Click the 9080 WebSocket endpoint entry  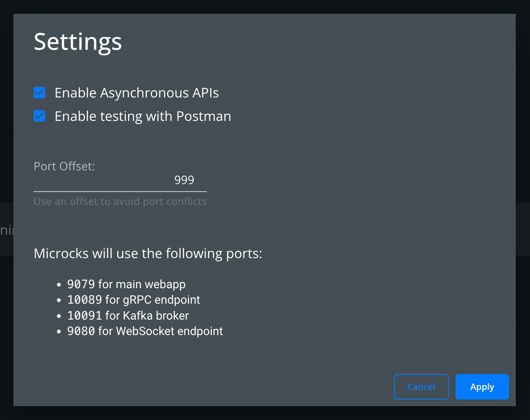click(145, 331)
